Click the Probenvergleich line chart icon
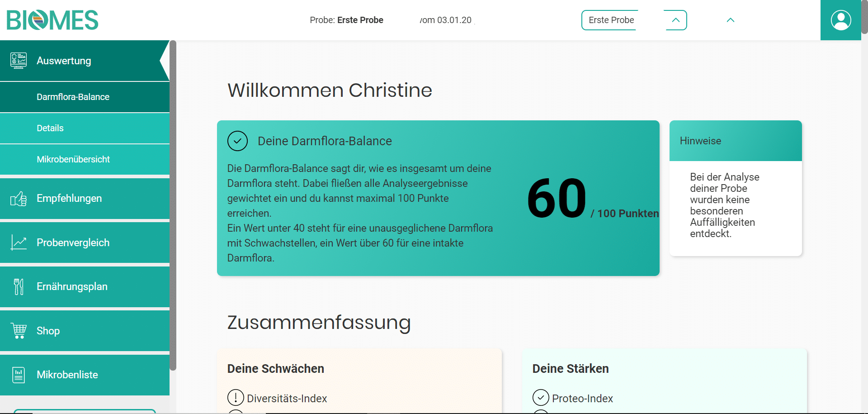 (19, 243)
